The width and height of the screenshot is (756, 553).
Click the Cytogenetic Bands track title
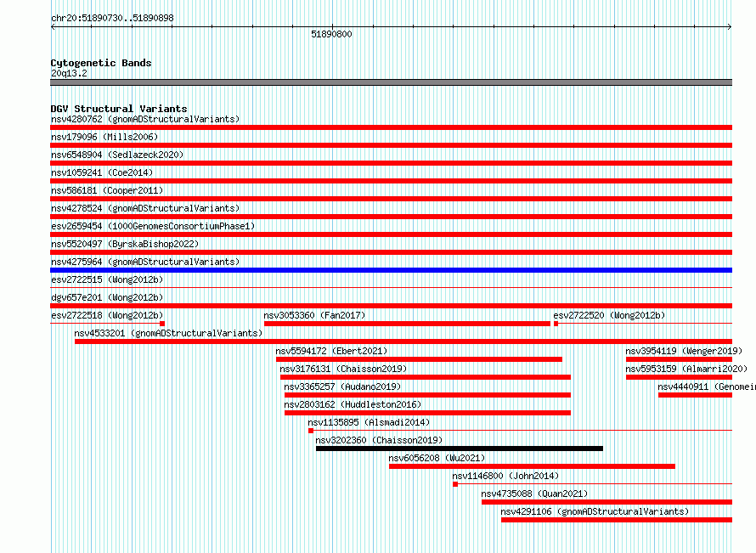tap(101, 63)
